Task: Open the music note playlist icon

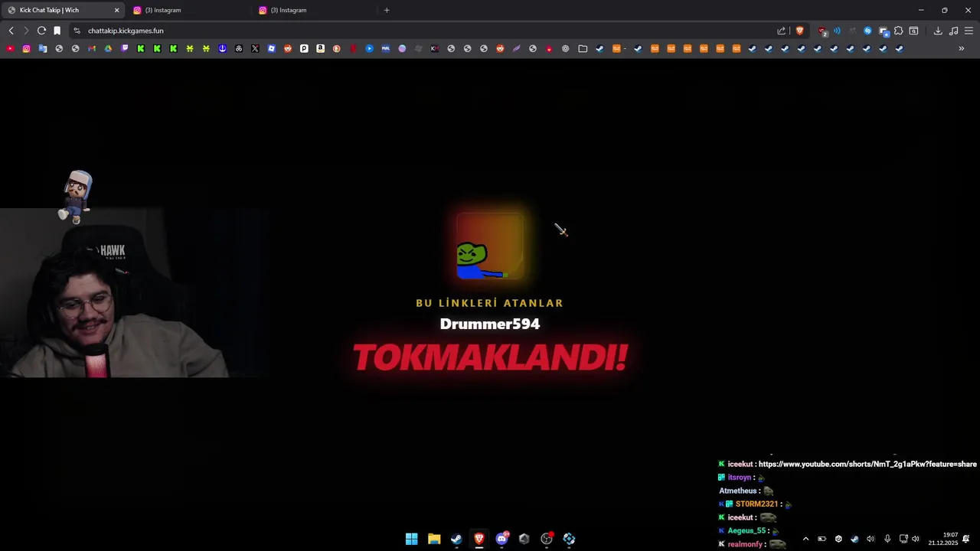Action: (x=953, y=31)
